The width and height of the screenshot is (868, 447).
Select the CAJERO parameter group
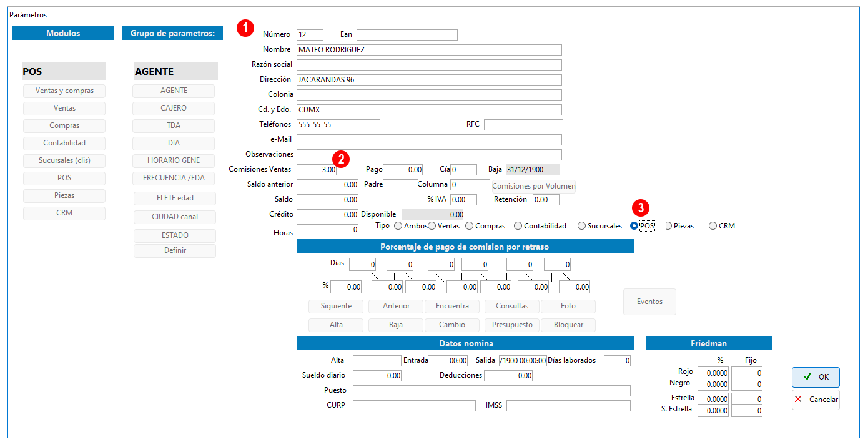coord(174,109)
